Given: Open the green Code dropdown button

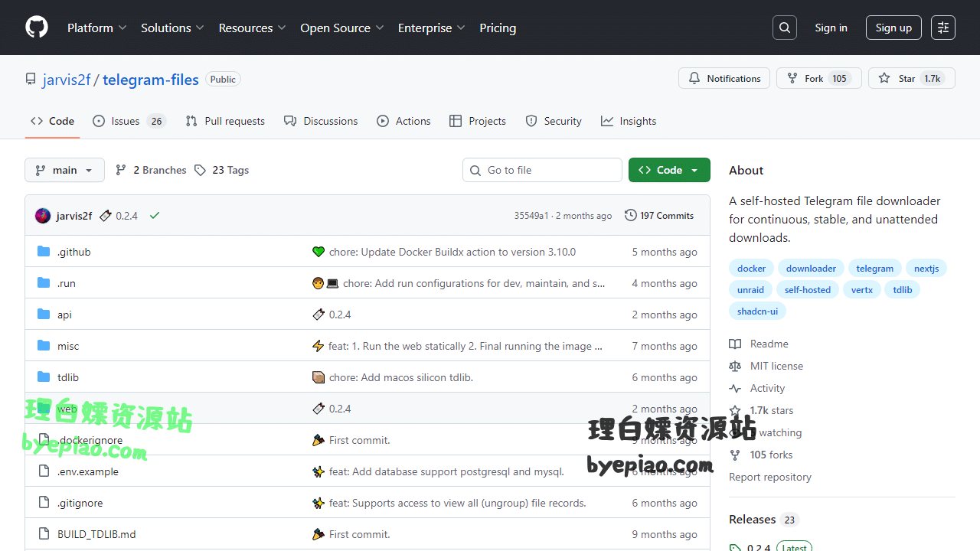Looking at the screenshot, I should 669,170.
